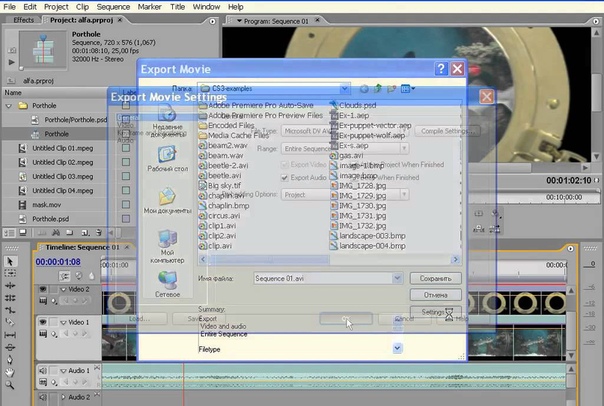The height and width of the screenshot is (406, 604).
Task: Select the Razor tool
Action: [x=10, y=322]
